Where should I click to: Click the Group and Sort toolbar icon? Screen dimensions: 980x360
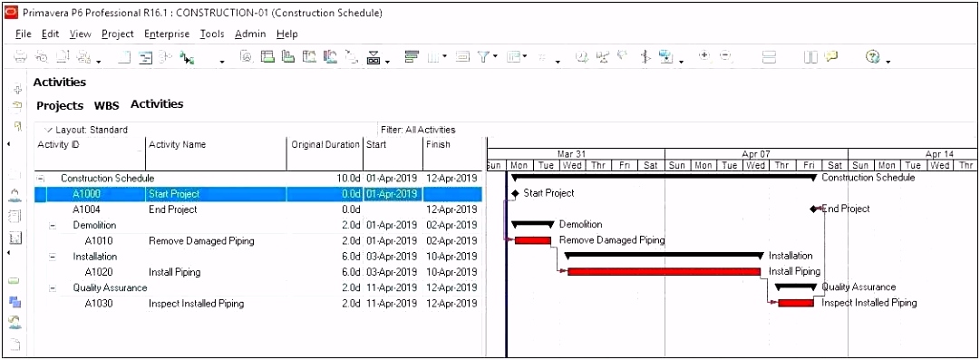514,57
